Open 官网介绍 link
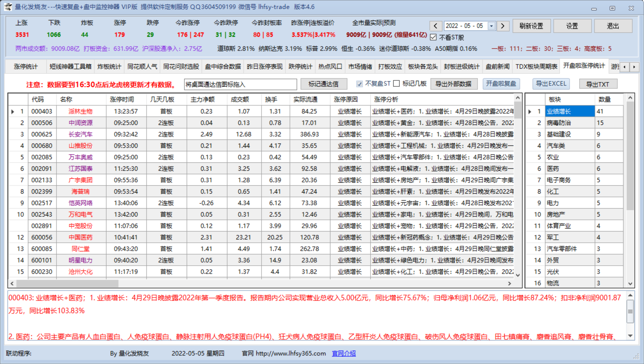This screenshot has width=644, height=364. (344, 353)
